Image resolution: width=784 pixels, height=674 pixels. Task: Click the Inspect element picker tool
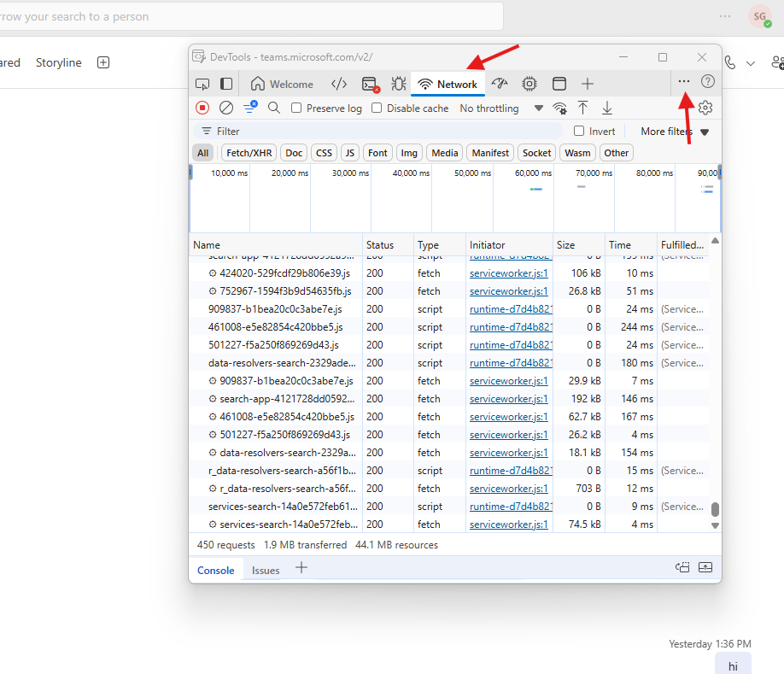click(202, 84)
